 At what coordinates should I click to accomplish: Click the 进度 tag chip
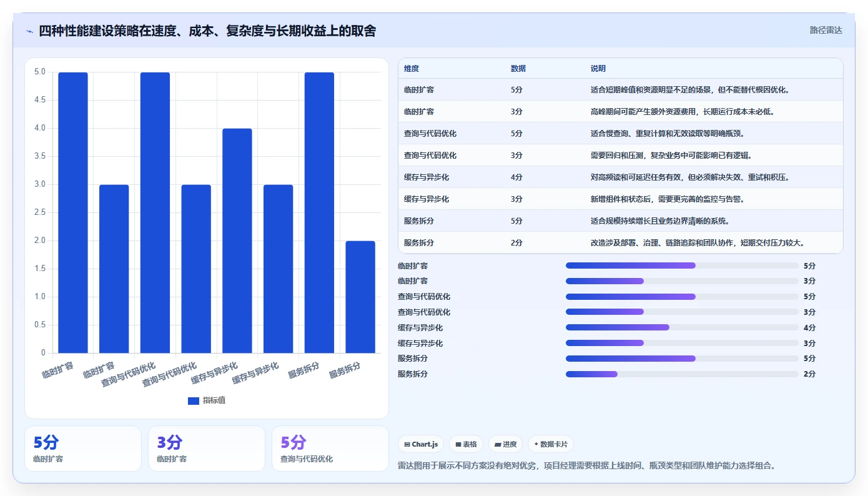click(x=505, y=444)
